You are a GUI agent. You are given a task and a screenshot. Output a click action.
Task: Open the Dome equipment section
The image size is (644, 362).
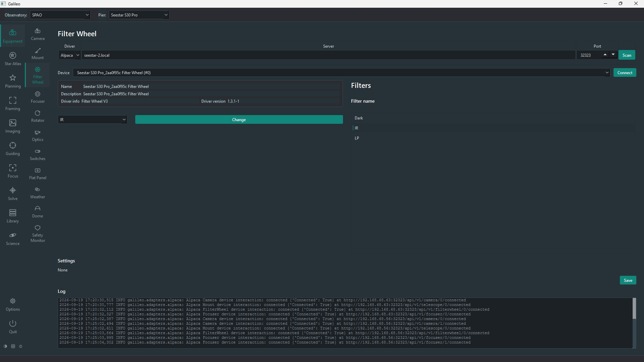[x=38, y=212]
